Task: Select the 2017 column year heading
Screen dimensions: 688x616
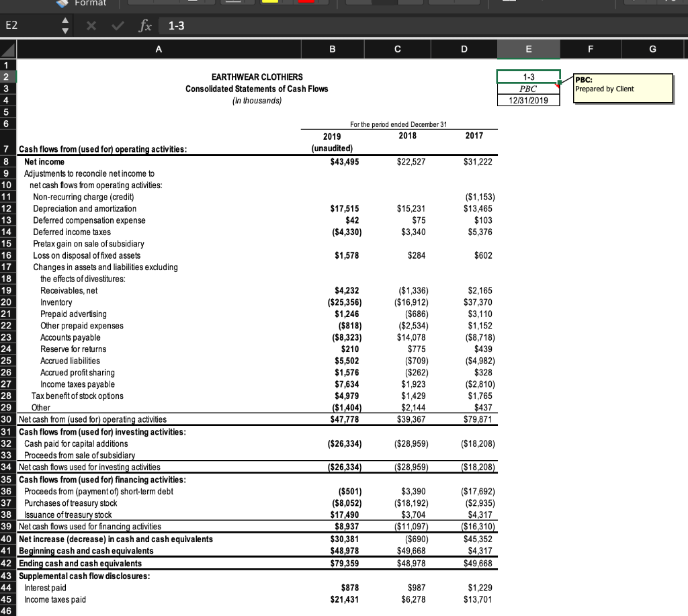Action: click(x=474, y=136)
